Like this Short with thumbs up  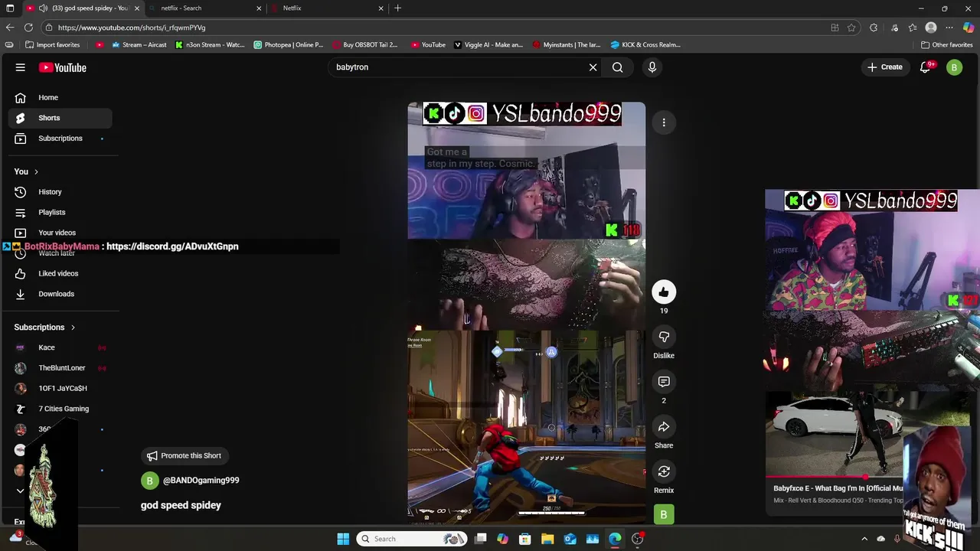point(664,292)
